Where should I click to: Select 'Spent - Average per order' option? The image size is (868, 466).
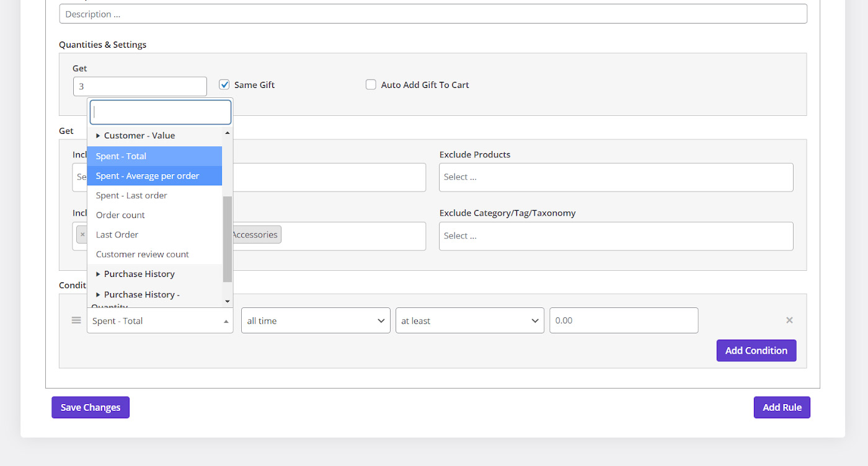coord(148,176)
